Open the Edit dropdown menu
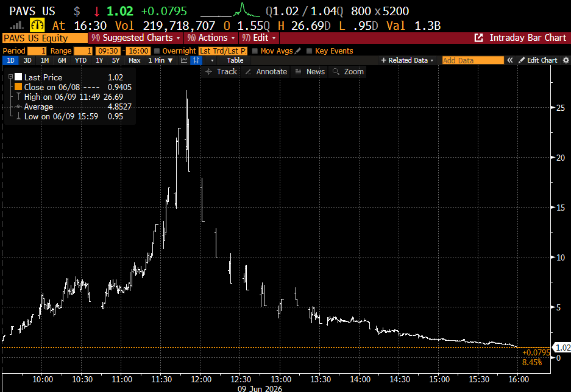This screenshot has width=571, height=392. pos(259,38)
